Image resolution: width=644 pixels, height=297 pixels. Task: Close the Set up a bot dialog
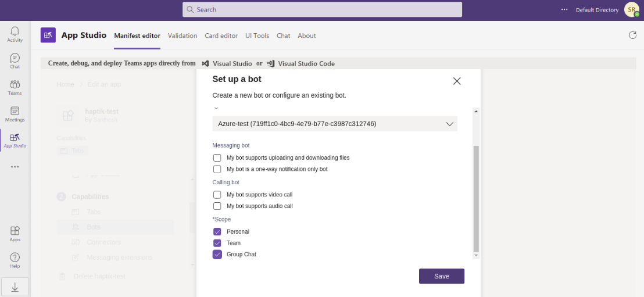(457, 81)
